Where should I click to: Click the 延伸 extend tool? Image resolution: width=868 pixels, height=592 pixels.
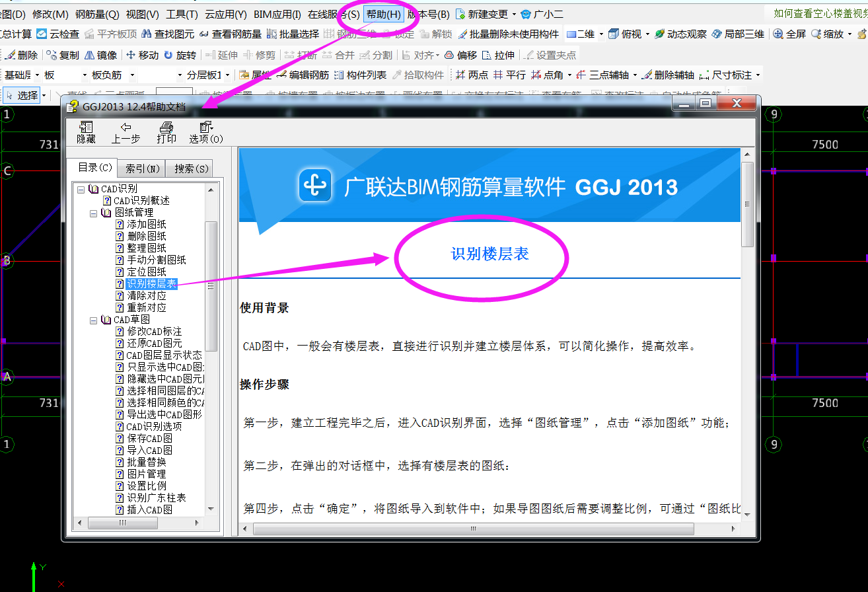(221, 55)
